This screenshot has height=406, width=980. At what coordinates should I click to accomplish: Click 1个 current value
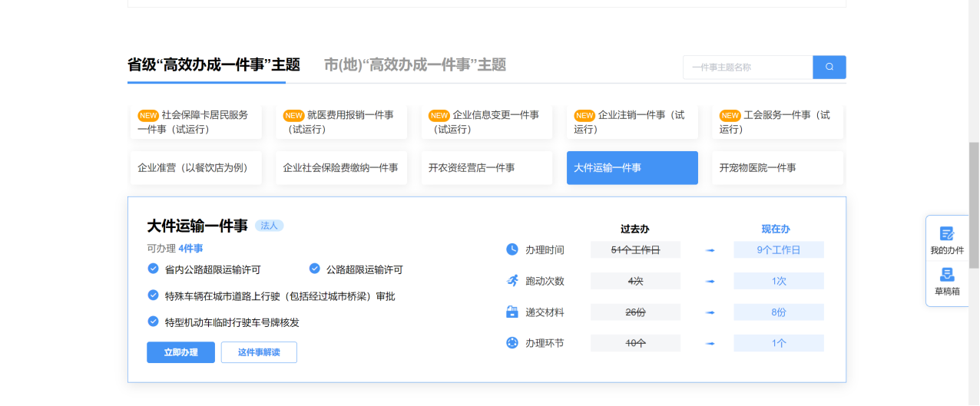(779, 343)
